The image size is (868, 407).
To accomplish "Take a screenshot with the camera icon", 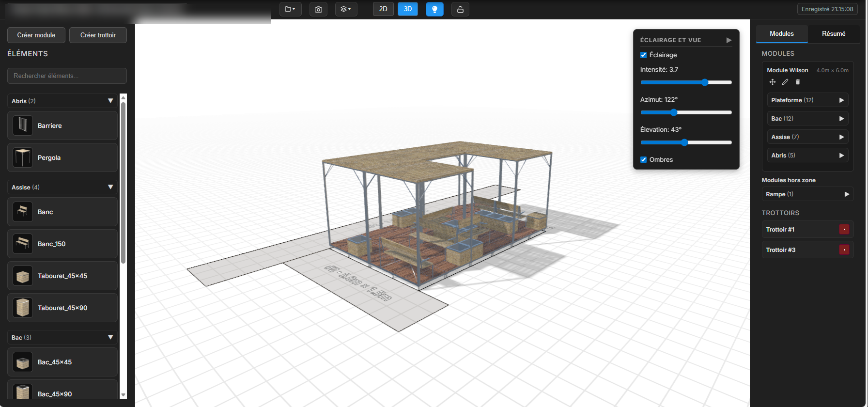I will (x=318, y=9).
